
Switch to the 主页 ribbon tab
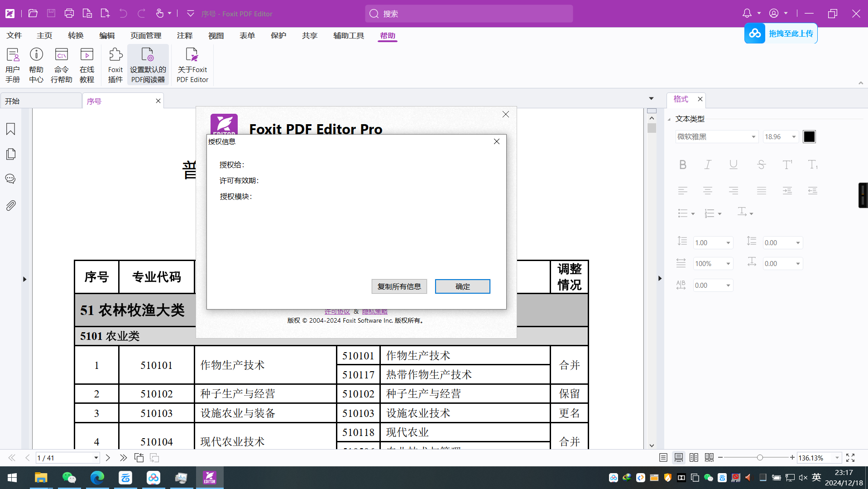tap(44, 35)
